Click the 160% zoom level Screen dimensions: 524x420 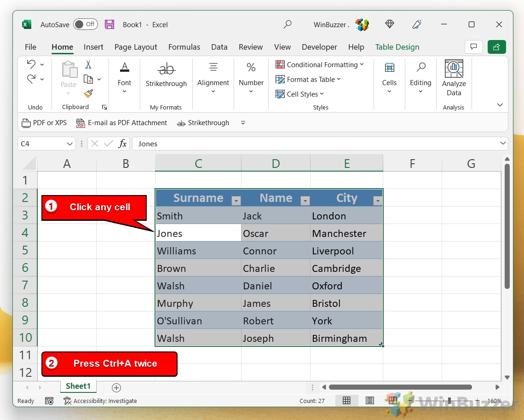[x=494, y=401]
